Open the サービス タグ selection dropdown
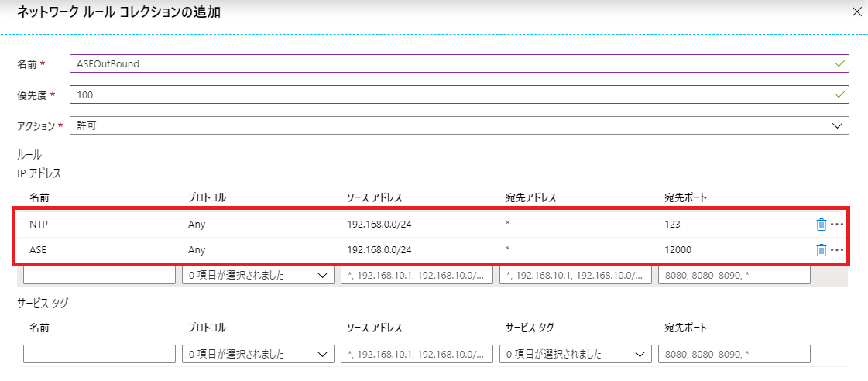The width and height of the screenshot is (868, 381). click(x=575, y=354)
